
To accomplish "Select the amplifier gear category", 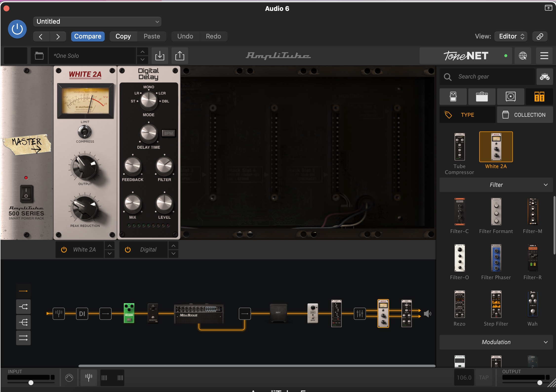I will (x=482, y=97).
